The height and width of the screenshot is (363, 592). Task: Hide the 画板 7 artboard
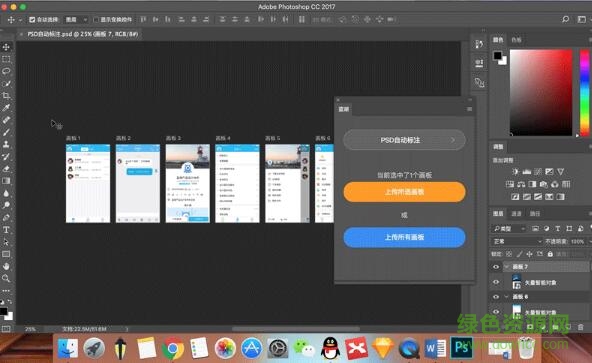tap(496, 267)
